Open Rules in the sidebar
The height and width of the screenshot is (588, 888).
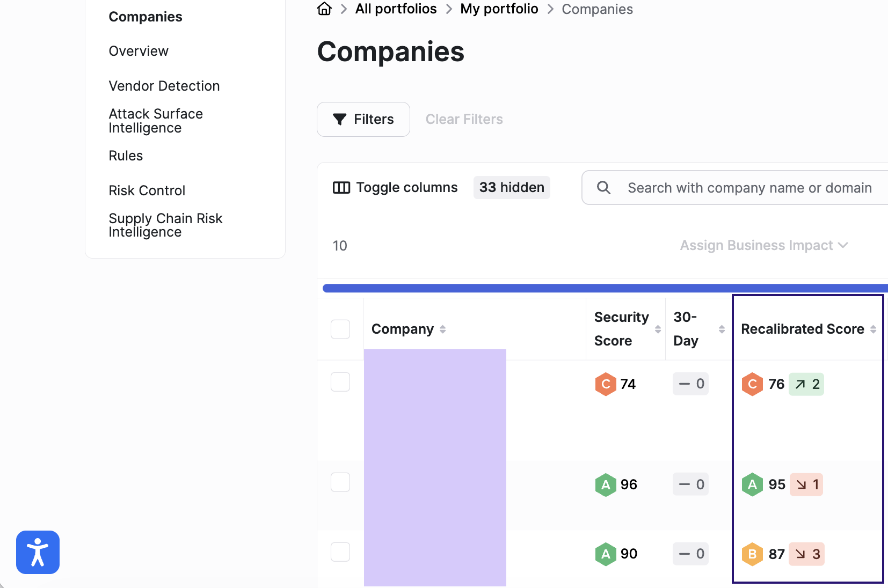[x=126, y=156]
